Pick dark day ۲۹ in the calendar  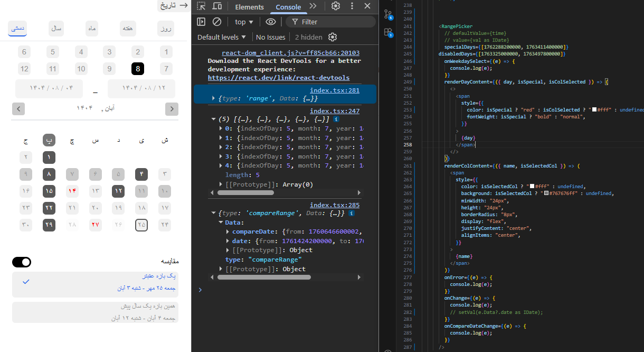(x=49, y=225)
